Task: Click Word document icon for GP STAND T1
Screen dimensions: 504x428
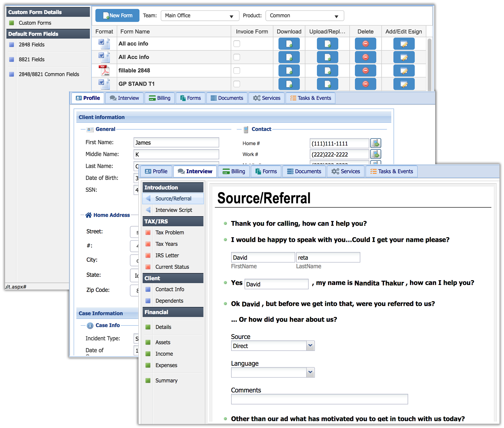Action: coord(104,84)
